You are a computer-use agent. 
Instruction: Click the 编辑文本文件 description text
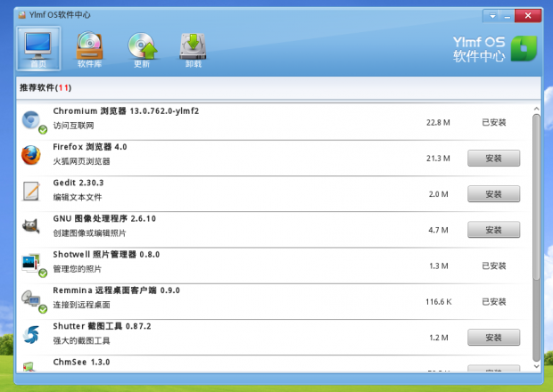click(x=78, y=197)
